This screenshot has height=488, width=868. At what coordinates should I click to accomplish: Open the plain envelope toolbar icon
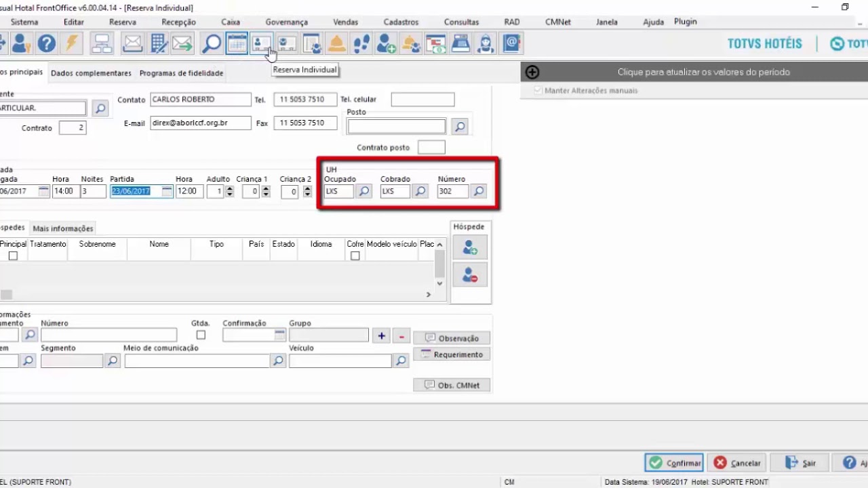(x=133, y=43)
